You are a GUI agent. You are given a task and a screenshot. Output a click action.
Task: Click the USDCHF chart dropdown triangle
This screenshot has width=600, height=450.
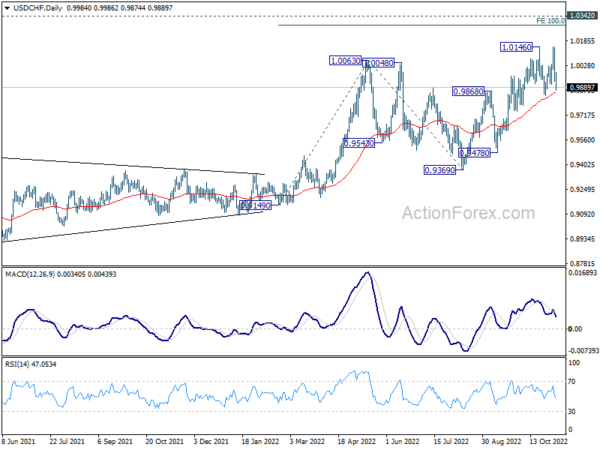click(x=8, y=8)
